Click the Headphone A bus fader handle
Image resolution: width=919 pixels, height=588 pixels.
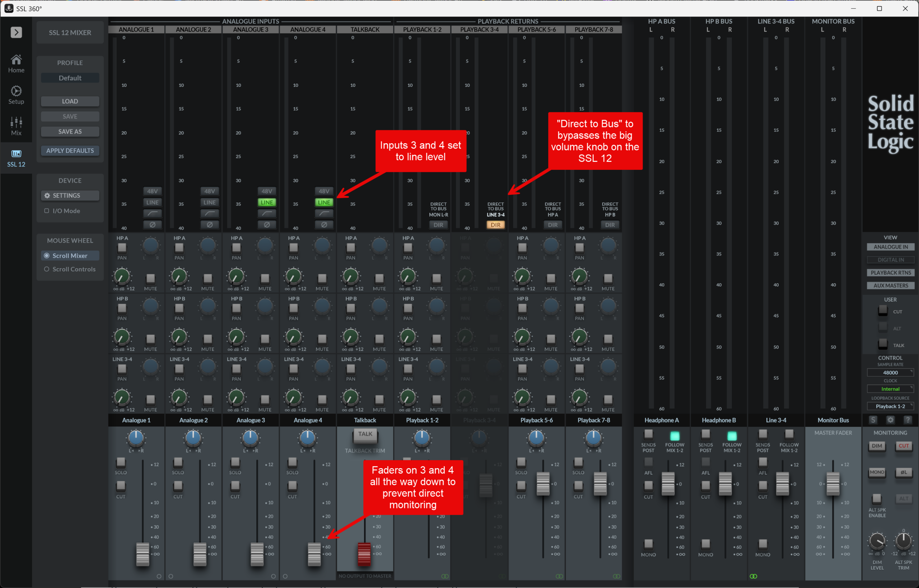668,484
